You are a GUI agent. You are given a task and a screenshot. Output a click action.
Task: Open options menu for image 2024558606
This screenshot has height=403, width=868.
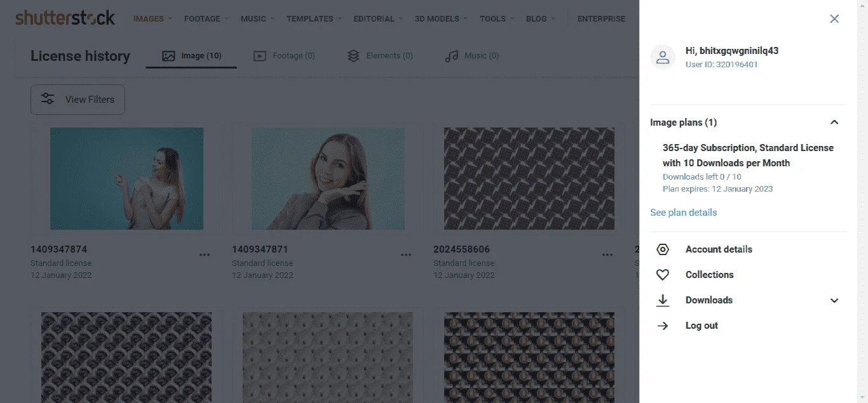[607, 254]
